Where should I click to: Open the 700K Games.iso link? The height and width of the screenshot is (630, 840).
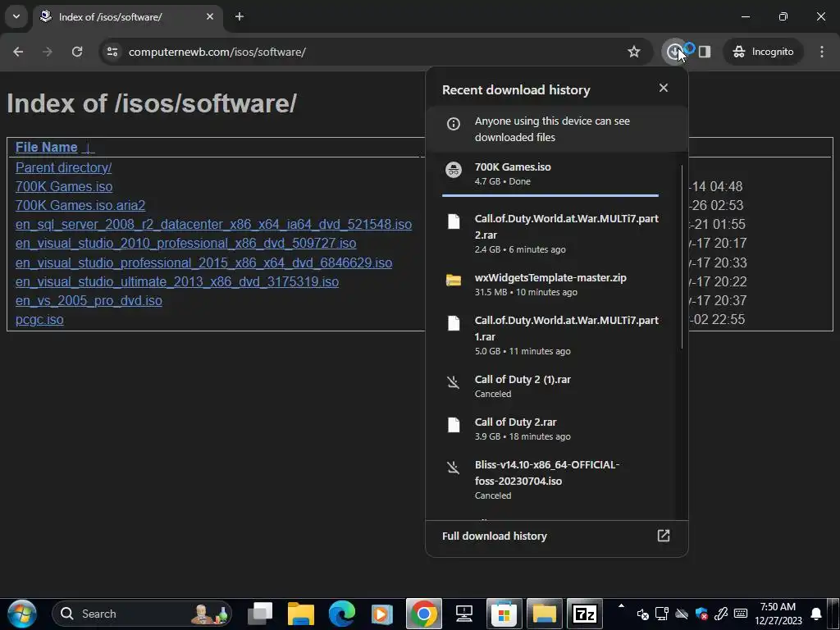click(64, 186)
